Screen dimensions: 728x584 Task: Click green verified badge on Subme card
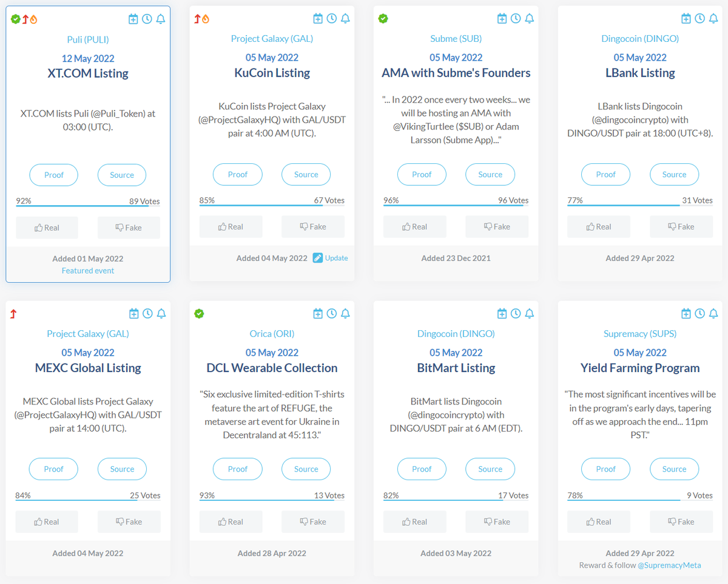tap(383, 19)
